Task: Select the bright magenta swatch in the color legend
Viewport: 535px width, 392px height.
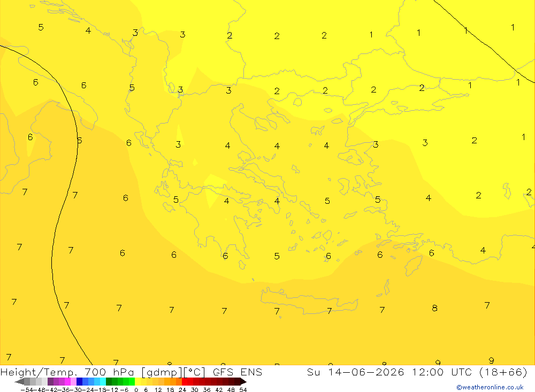Action: click(x=67, y=382)
